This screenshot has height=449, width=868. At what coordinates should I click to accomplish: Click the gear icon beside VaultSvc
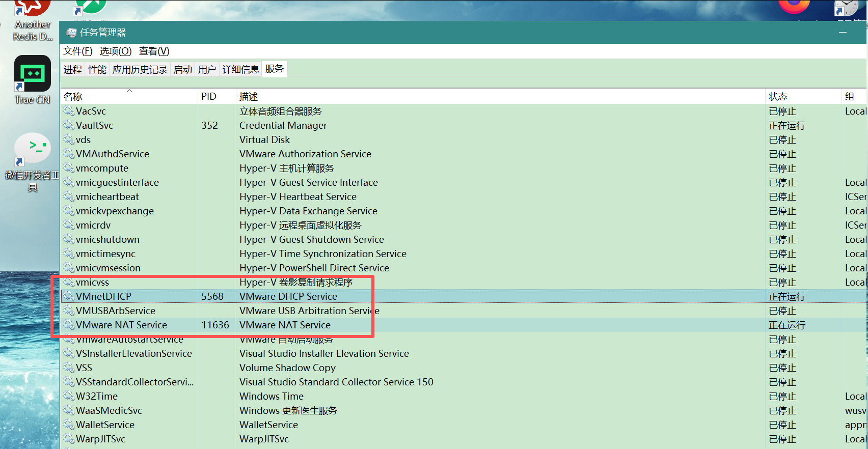pyautogui.click(x=69, y=125)
